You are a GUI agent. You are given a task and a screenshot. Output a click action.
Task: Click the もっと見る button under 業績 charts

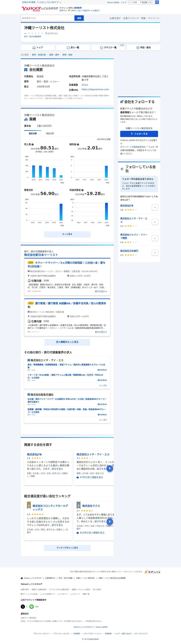67,234
